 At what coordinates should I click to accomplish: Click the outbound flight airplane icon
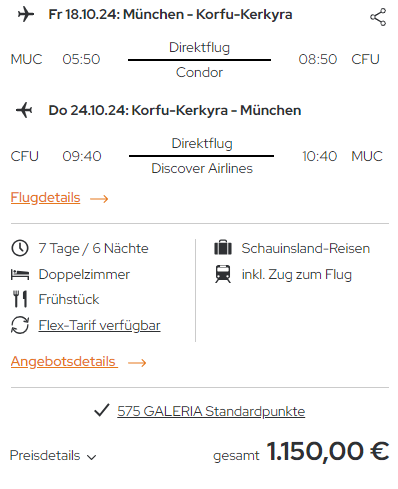(26, 15)
